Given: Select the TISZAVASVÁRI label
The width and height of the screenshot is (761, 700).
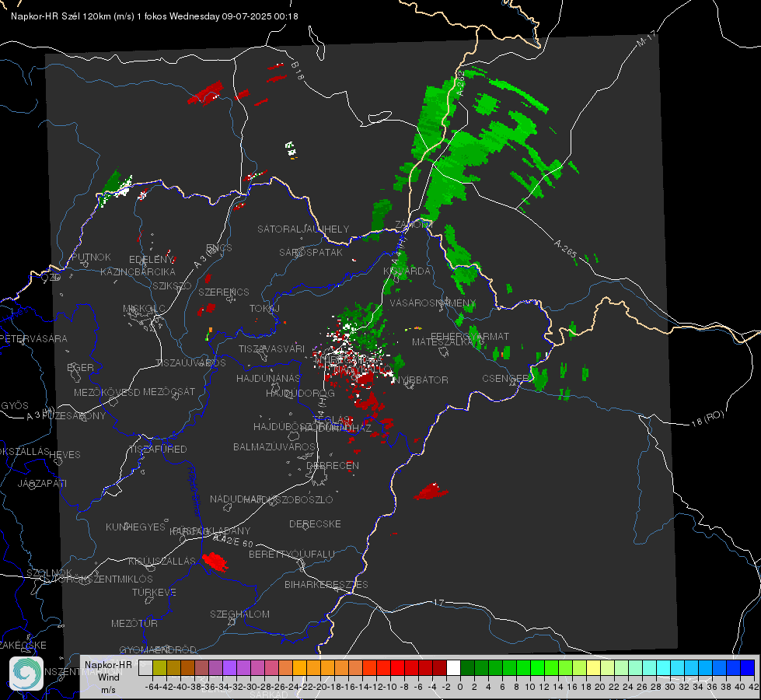Looking at the screenshot, I should click(x=271, y=348).
